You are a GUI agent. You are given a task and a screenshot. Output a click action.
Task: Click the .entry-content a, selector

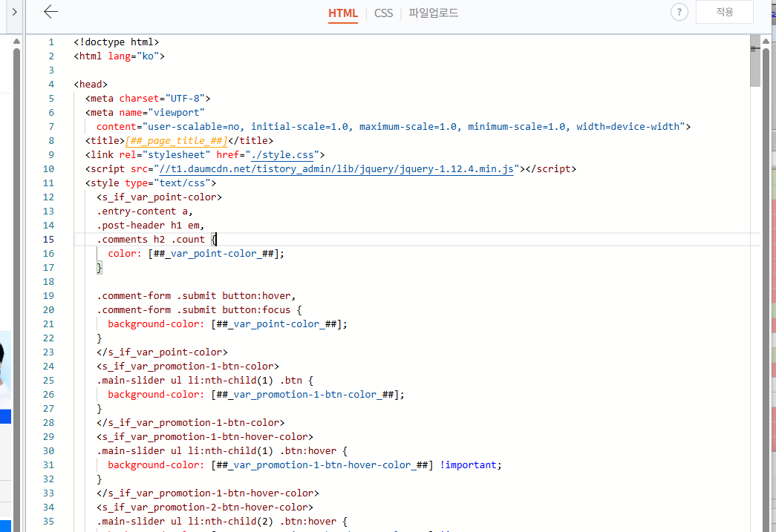click(x=145, y=211)
